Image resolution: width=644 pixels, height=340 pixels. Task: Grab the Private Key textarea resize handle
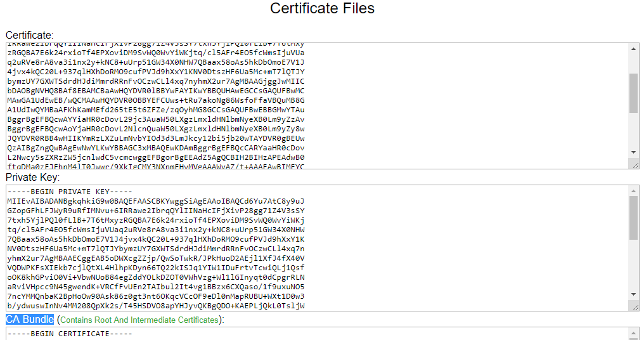(635, 307)
